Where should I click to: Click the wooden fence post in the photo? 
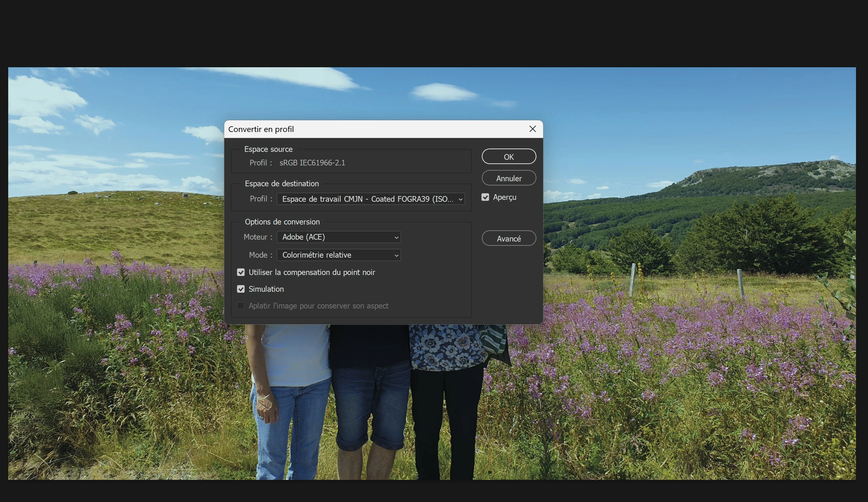coord(632,279)
